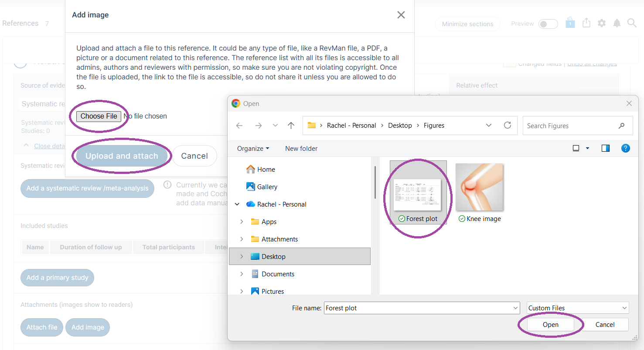Open the Organize menu
The height and width of the screenshot is (350, 644).
click(253, 148)
